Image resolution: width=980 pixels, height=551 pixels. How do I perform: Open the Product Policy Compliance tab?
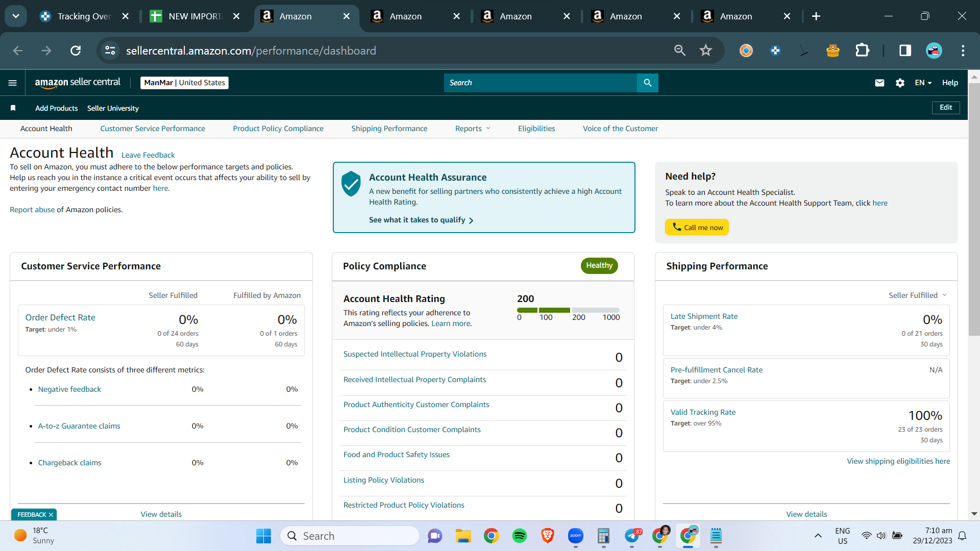click(278, 129)
